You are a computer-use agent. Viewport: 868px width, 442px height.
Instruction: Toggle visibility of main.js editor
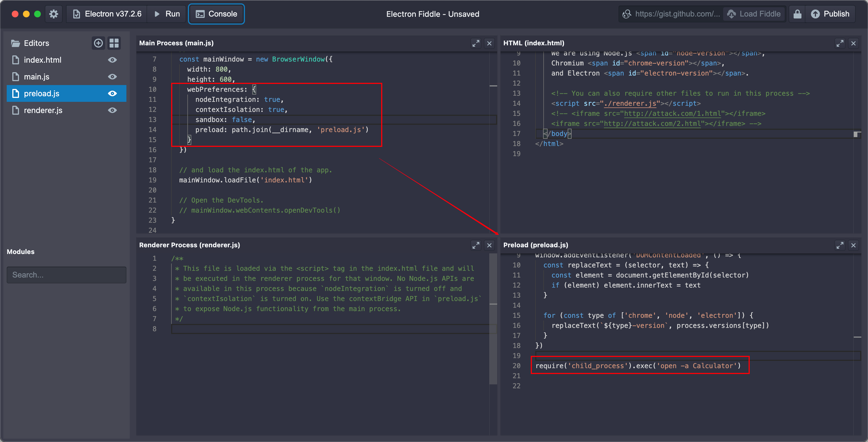coord(112,77)
